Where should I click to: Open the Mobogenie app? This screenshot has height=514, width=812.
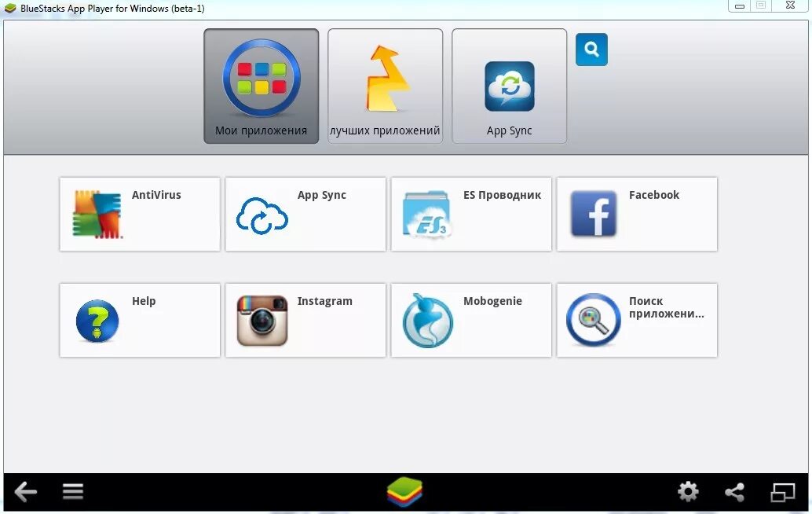pyautogui.click(x=471, y=320)
